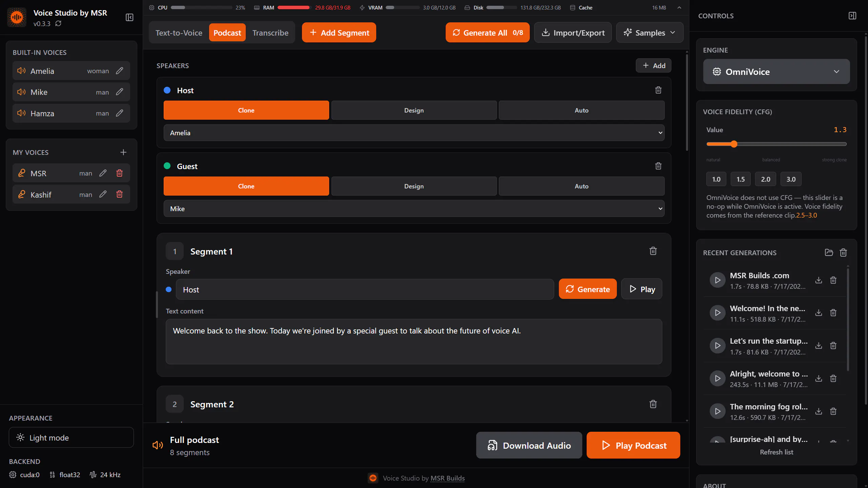Open the OmniVoice engine dropdown

pyautogui.click(x=776, y=72)
